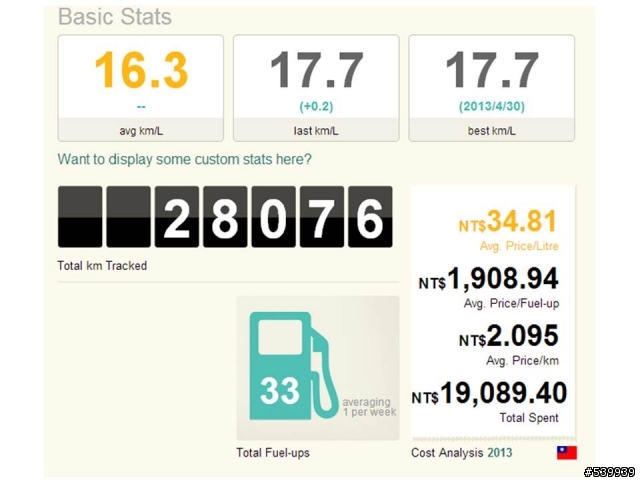Open the 2013 cost analysis year link

point(500,453)
